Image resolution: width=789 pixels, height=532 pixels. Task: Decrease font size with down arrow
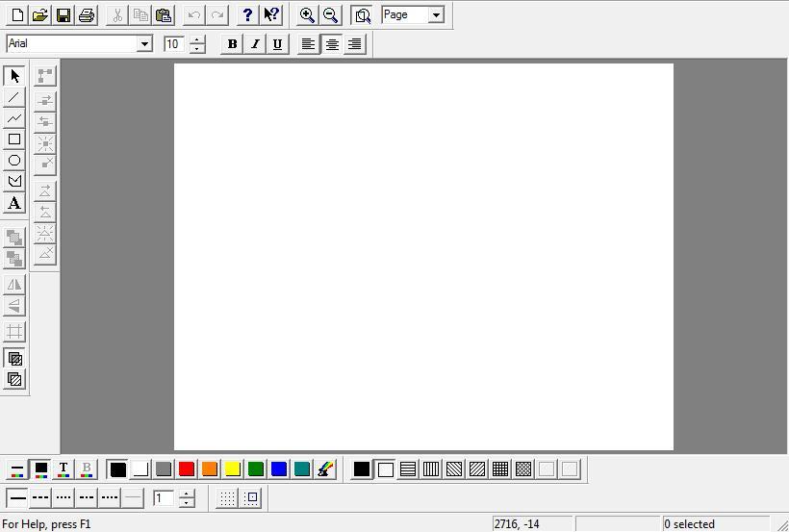[196, 49]
